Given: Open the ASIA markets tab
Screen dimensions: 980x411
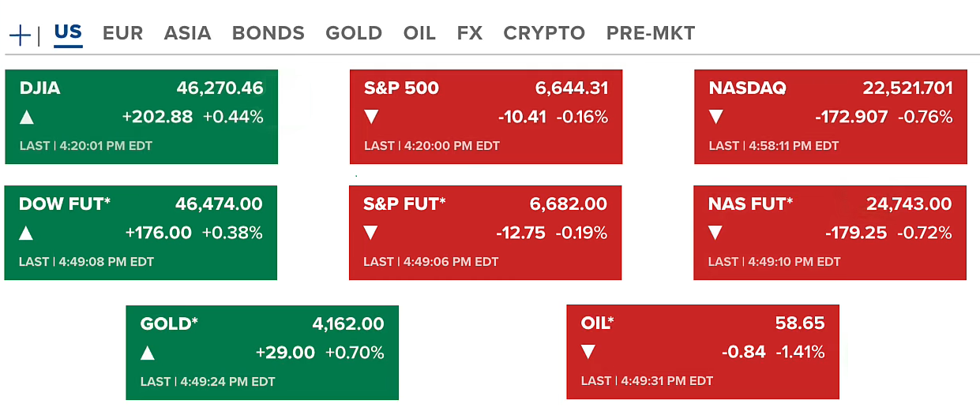Looking at the screenshot, I should point(187,33).
